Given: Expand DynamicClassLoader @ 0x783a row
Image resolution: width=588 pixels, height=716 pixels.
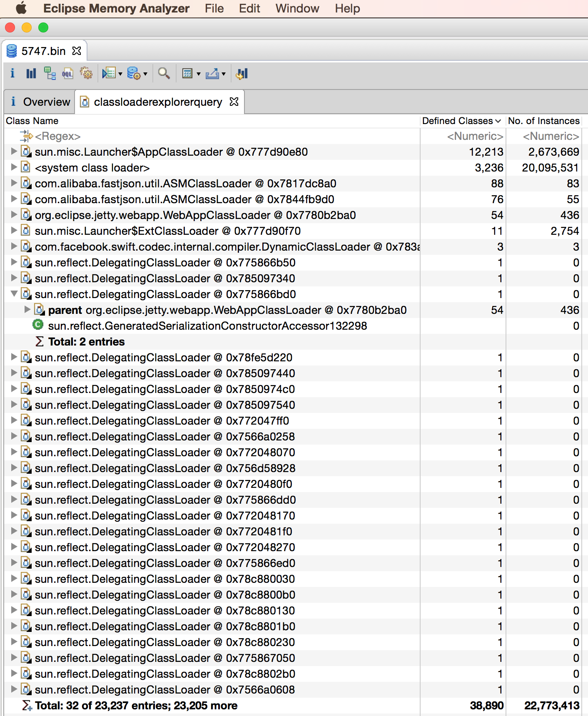Looking at the screenshot, I should 14,246.
